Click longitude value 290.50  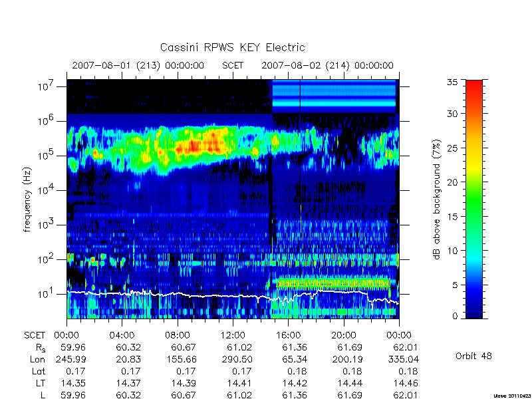pyautogui.click(x=237, y=359)
